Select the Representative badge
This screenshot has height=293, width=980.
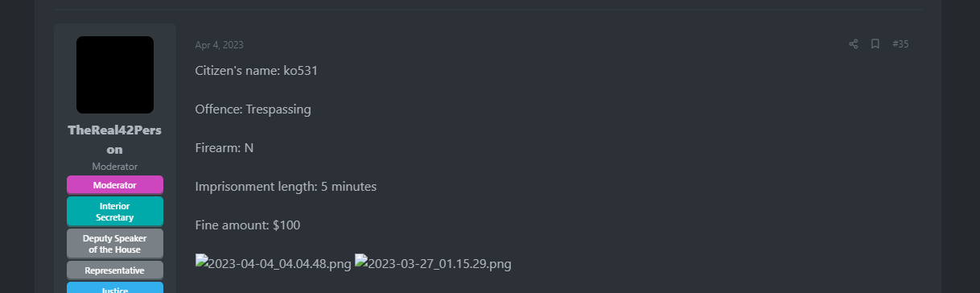pyautogui.click(x=115, y=270)
